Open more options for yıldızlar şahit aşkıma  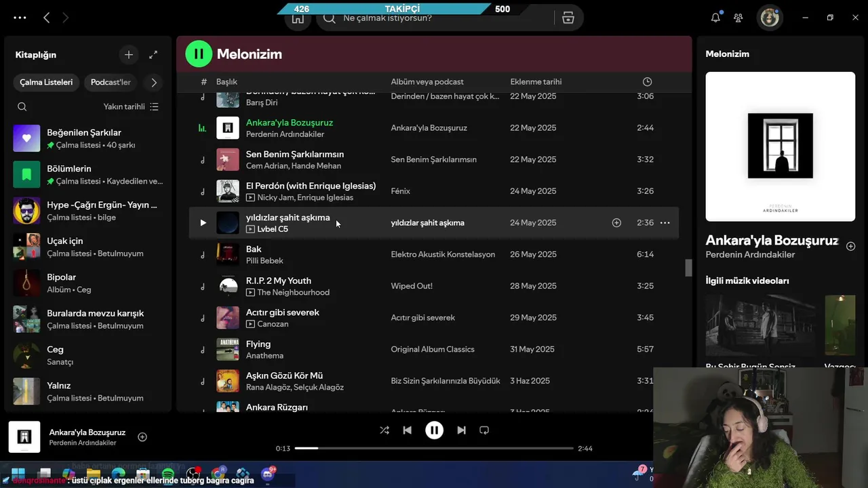(665, 222)
